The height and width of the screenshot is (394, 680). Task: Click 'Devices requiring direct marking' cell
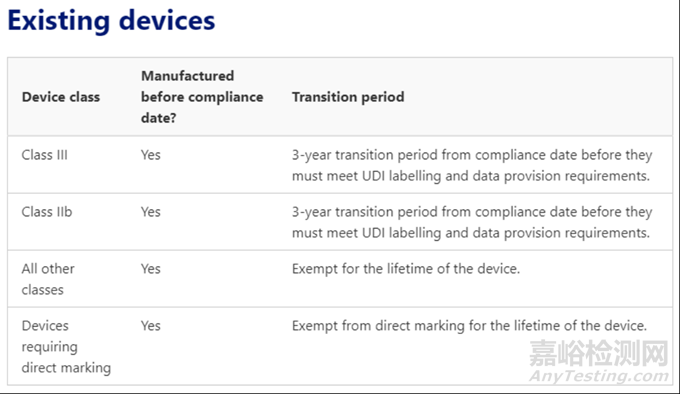(x=66, y=346)
